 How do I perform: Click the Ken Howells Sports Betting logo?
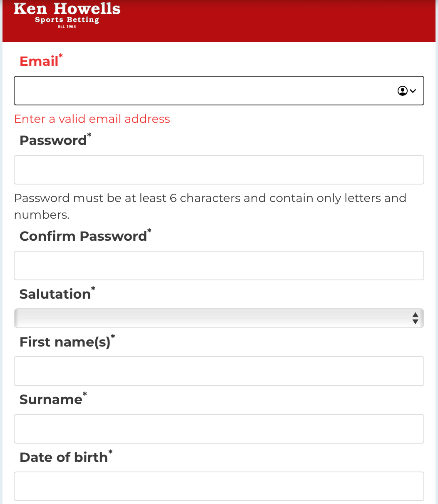click(x=67, y=15)
